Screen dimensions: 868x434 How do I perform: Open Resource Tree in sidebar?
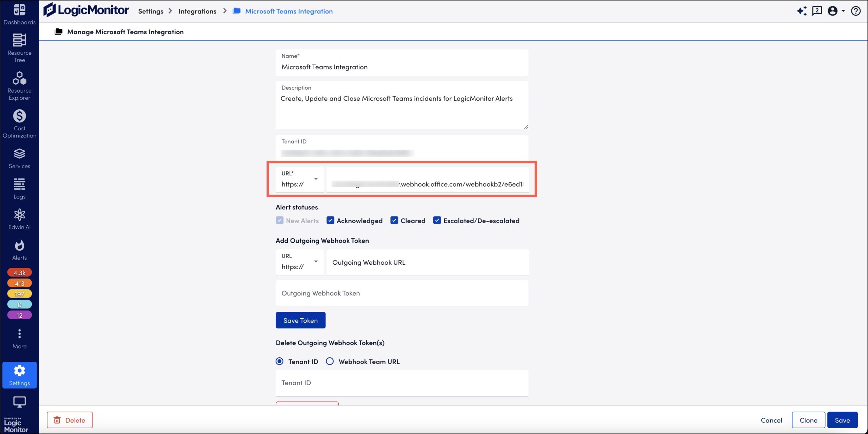pyautogui.click(x=19, y=48)
